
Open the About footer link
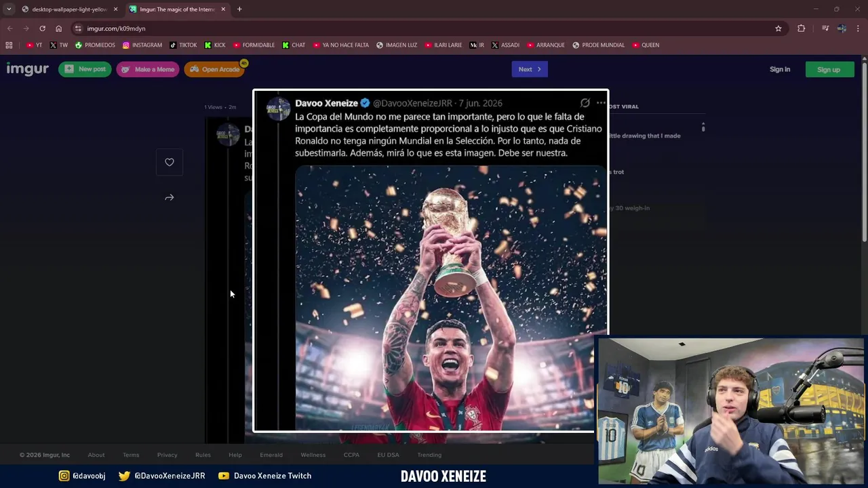click(96, 455)
